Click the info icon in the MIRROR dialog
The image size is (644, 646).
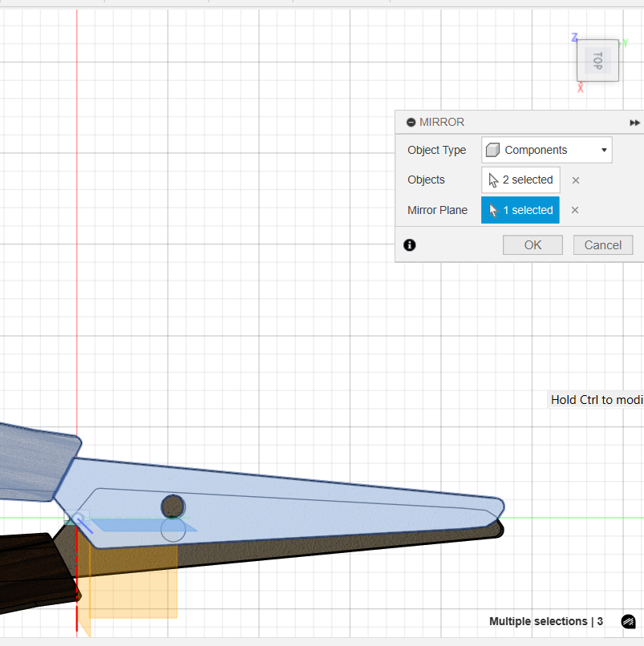pos(410,245)
